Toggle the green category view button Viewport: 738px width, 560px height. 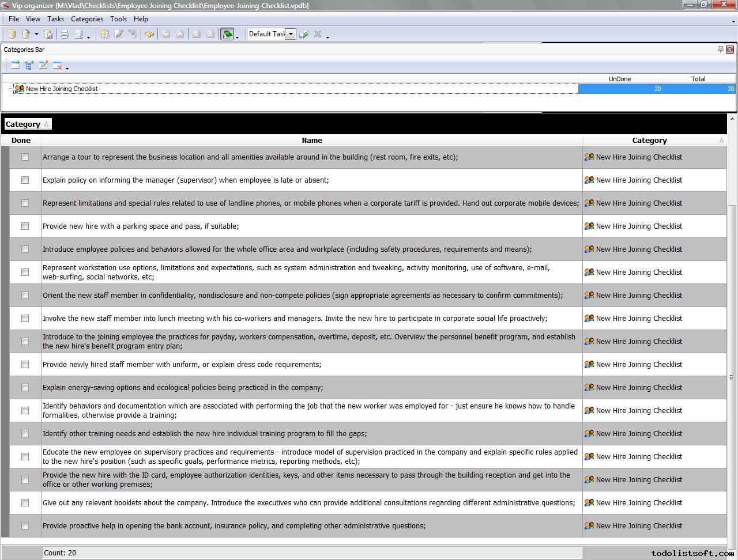click(227, 35)
